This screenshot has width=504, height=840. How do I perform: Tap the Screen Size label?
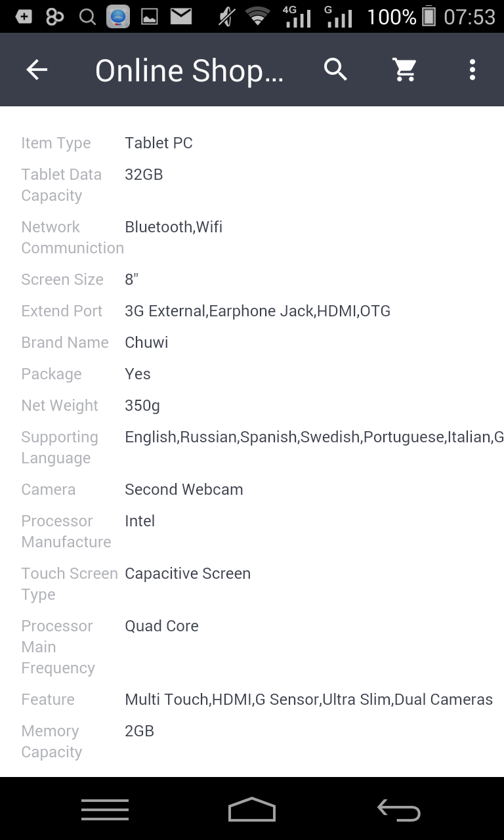point(62,280)
